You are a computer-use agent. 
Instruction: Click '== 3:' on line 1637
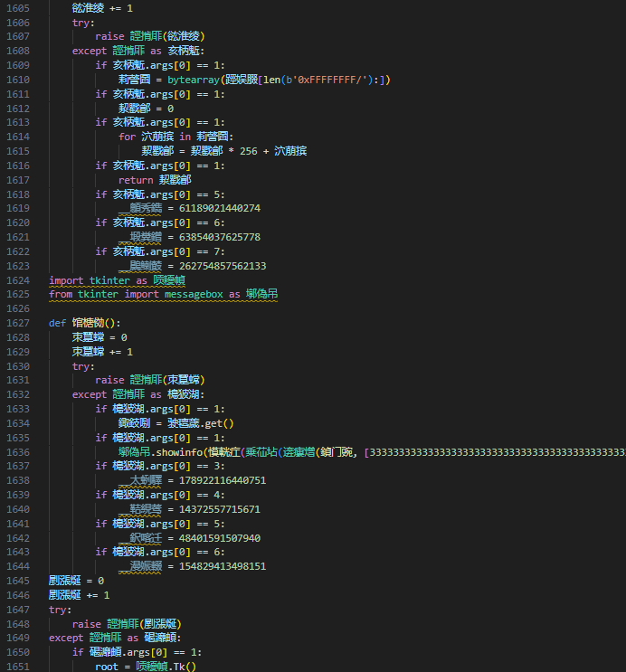point(211,466)
